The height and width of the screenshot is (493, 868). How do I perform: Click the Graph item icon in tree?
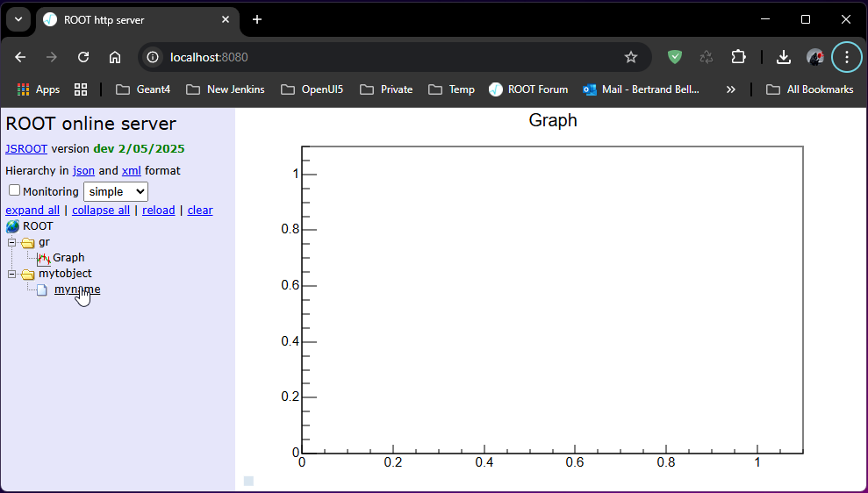43,258
